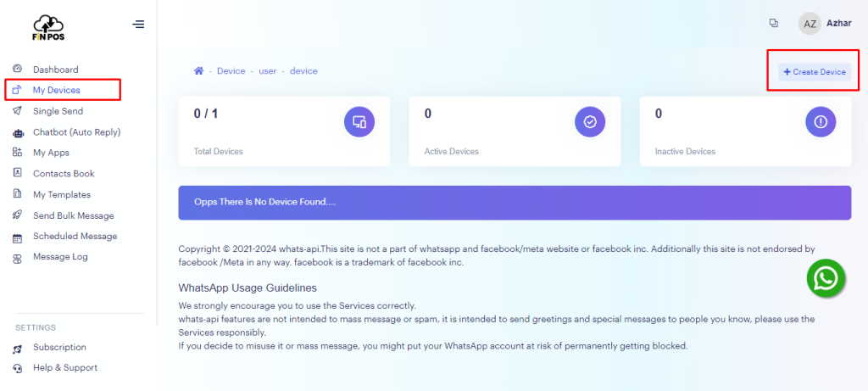Click the Active Devices checkmark icon
This screenshot has width=868, height=391.
pos(590,122)
